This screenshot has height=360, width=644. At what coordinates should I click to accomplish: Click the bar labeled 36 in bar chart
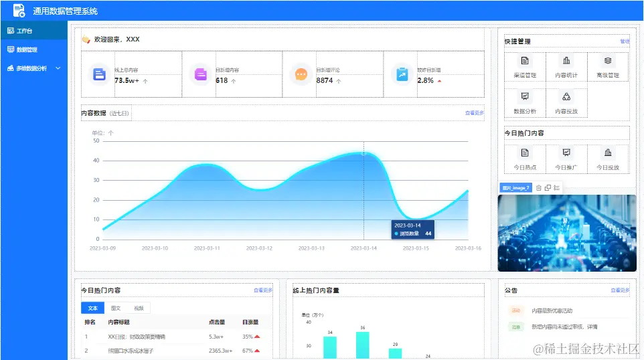click(363, 345)
